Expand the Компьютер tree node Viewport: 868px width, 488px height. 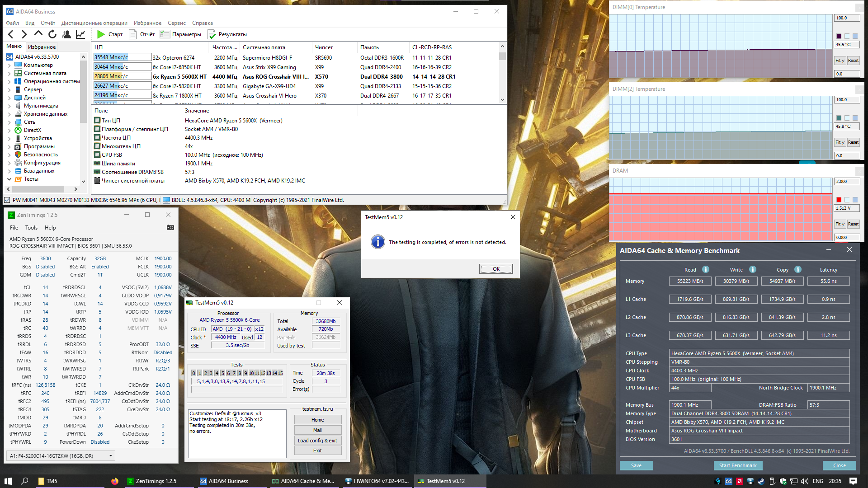(9, 65)
